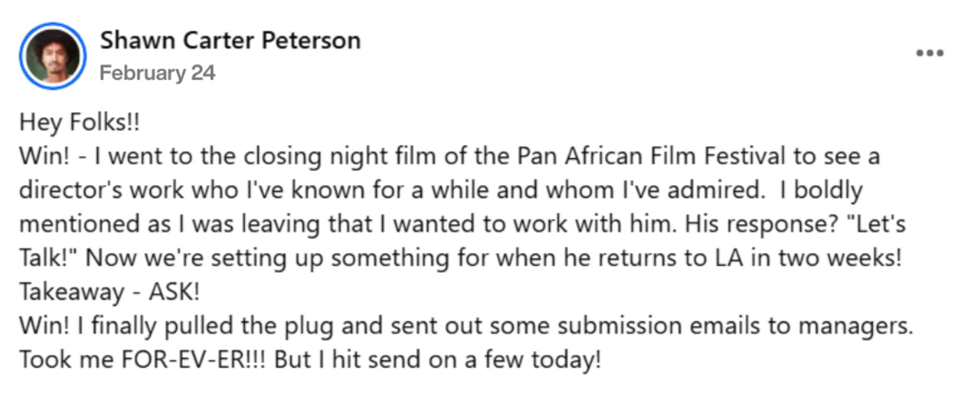This screenshot has height=395, width=980.
Task: Click the words 'Pan African Film Festival'
Action: pyautogui.click(x=651, y=156)
